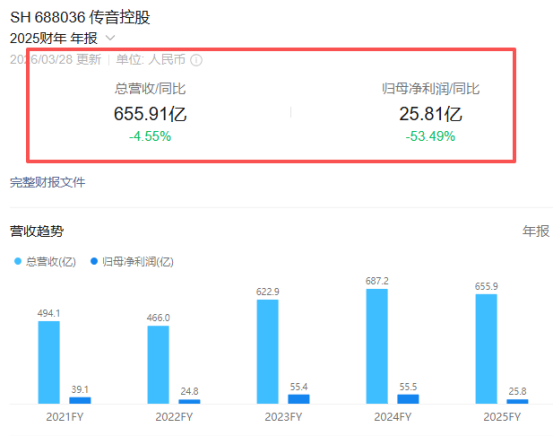
Task: Click the 2026/03/28 更新 date text
Action: coord(55,59)
